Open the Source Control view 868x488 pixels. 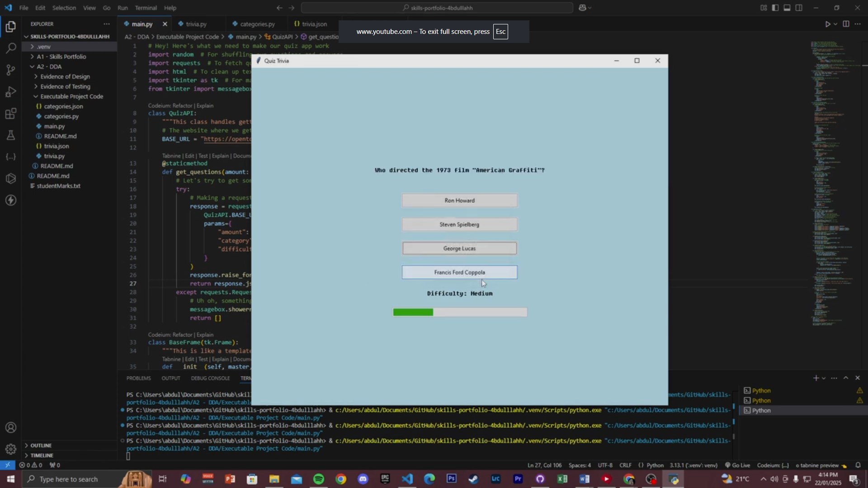(x=11, y=70)
